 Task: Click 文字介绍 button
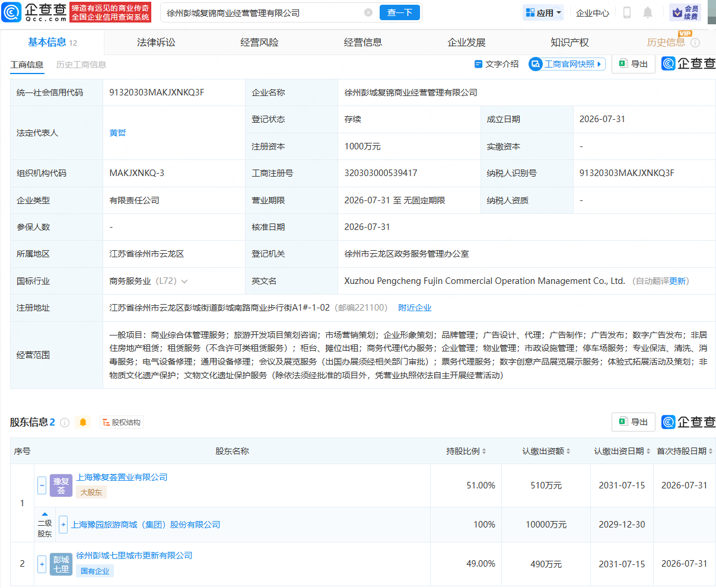[497, 64]
